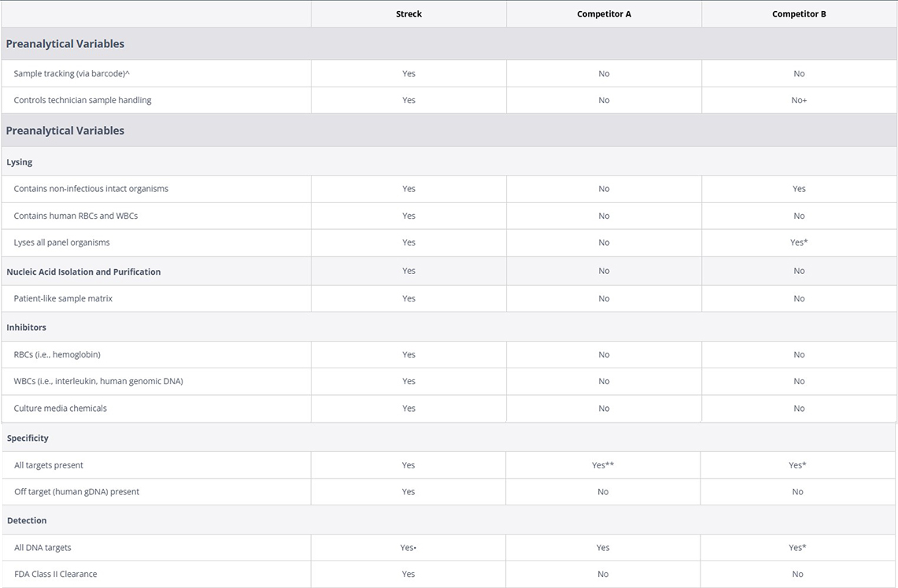The image size is (898, 588).
Task: Click Nucleic Acid Isolation and Purification heading
Action: tap(83, 272)
